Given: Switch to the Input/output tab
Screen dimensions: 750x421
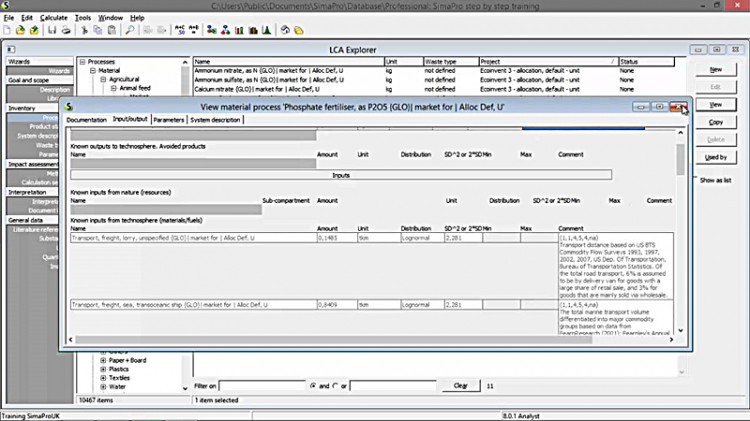Looking at the screenshot, I should click(130, 119).
